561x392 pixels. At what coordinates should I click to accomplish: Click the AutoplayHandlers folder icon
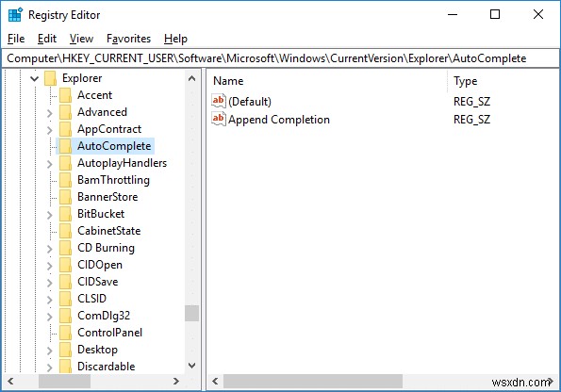(65, 163)
